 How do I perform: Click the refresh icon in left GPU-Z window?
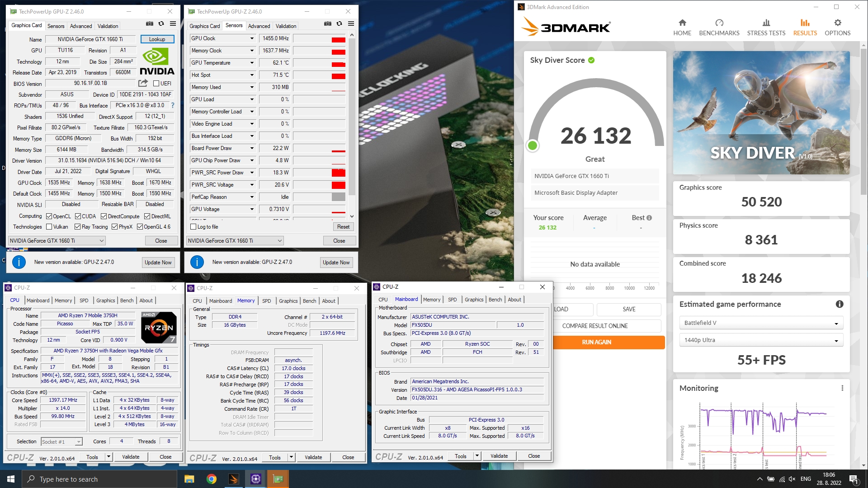[161, 24]
